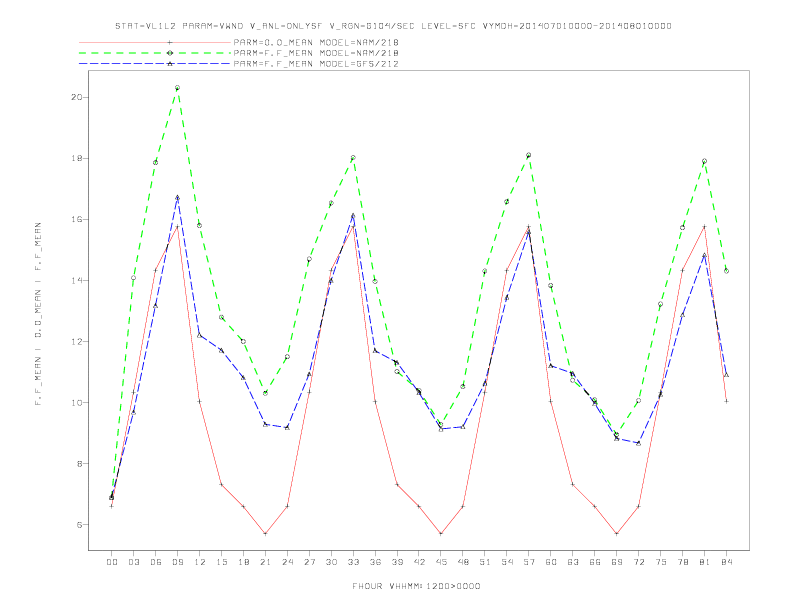Click x-axis tick label 69
This screenshot has width=792, height=612.
617,562
